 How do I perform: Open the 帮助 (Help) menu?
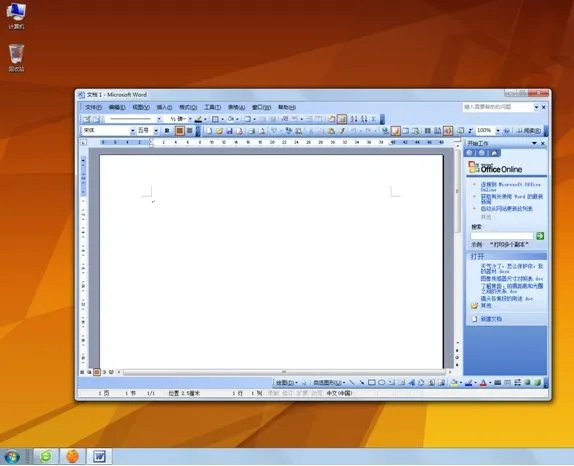[286, 107]
